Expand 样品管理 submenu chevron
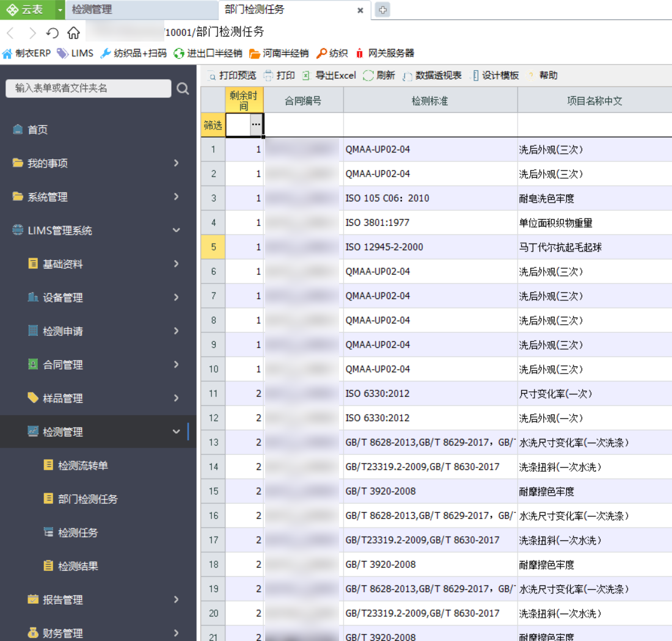The height and width of the screenshot is (641, 672). (x=176, y=398)
